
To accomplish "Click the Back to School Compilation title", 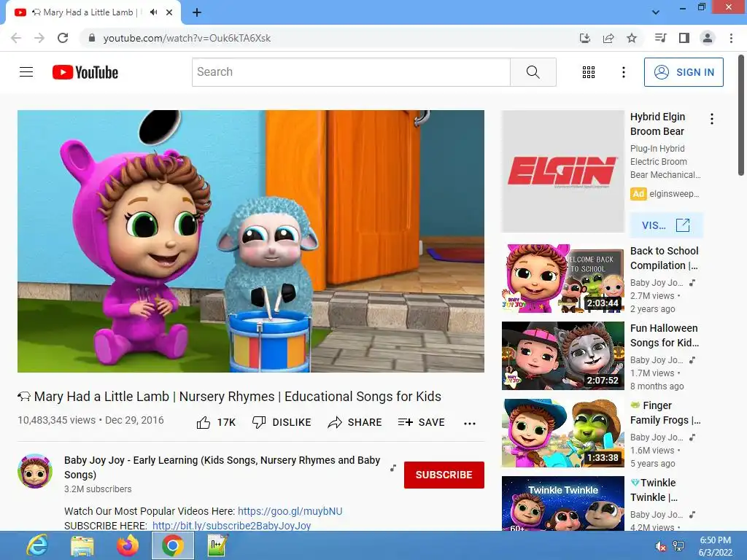I will tap(665, 258).
